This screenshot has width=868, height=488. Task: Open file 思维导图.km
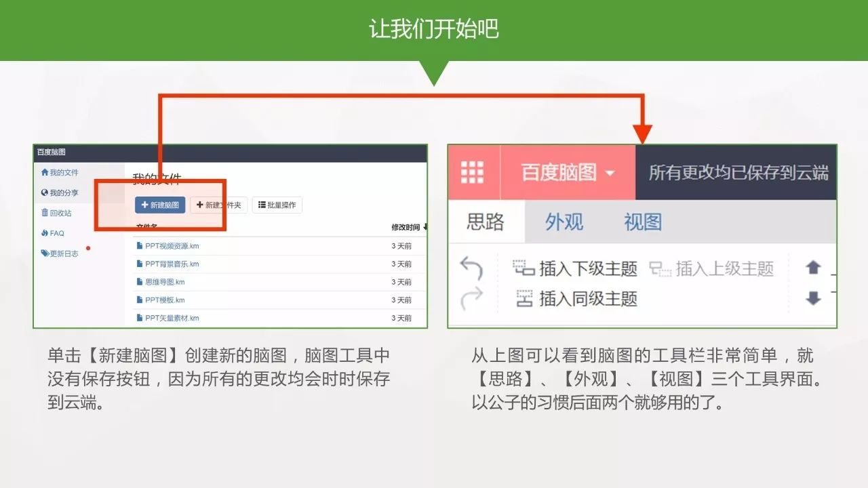165,282
